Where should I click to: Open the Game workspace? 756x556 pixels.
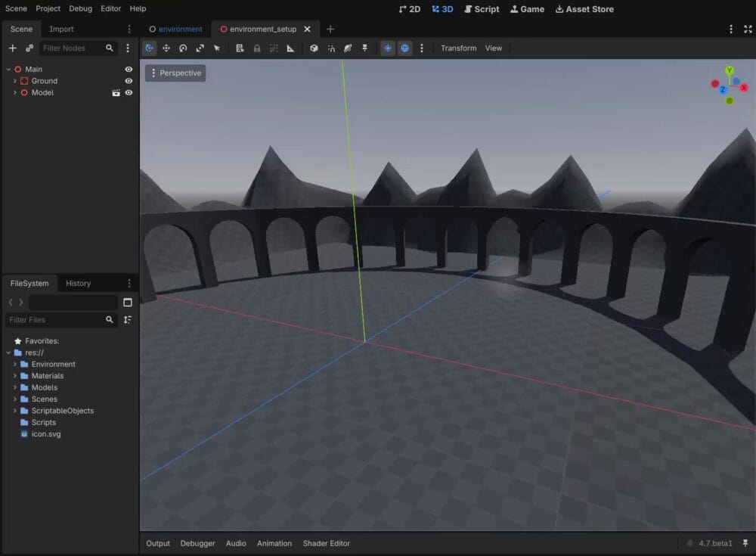[527, 9]
